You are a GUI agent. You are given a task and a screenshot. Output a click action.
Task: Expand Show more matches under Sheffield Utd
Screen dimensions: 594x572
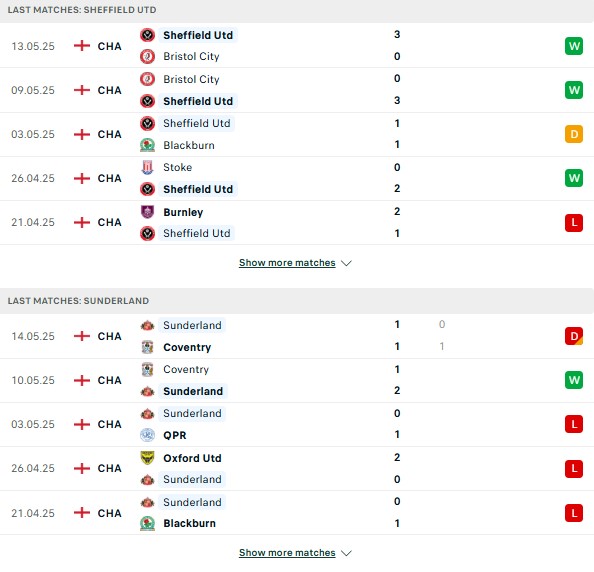click(287, 263)
